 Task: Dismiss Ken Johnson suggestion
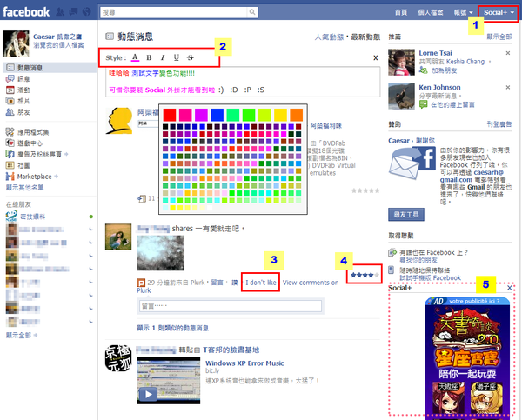pyautogui.click(x=508, y=87)
